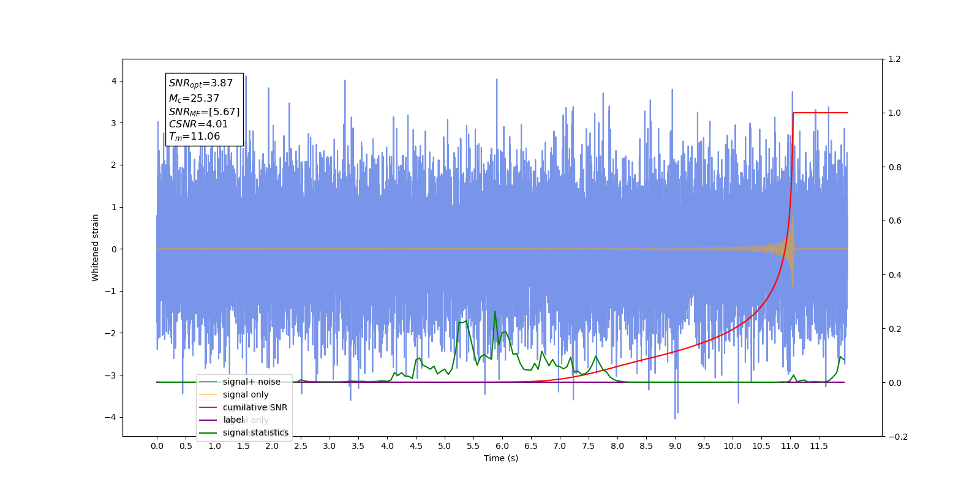
Task: Click the orange signal chirp peak near 11.0
Action: point(793,249)
